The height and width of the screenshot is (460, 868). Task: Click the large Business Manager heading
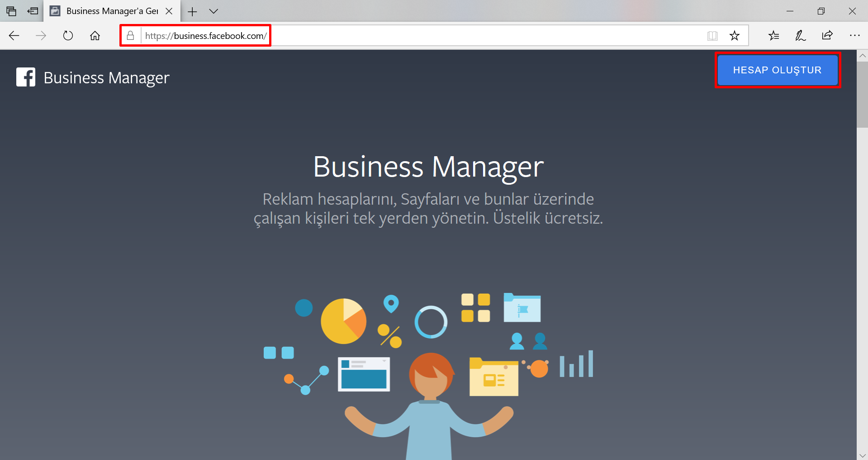point(428,167)
